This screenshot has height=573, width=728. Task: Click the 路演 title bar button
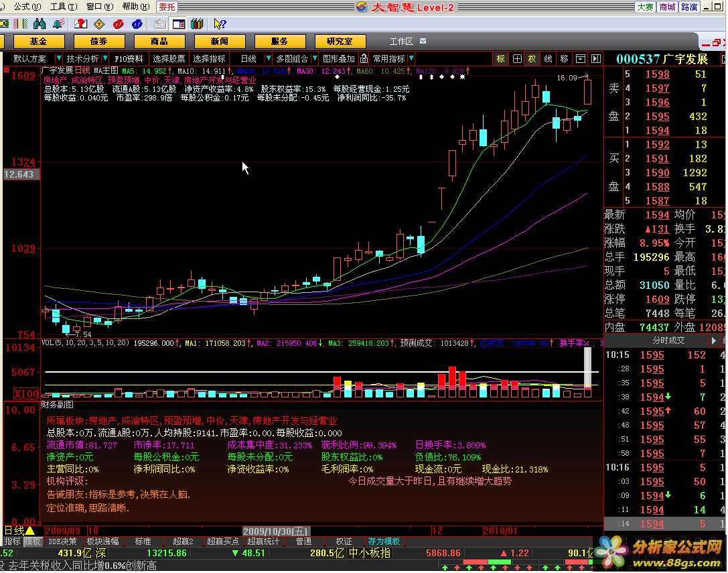click(689, 7)
